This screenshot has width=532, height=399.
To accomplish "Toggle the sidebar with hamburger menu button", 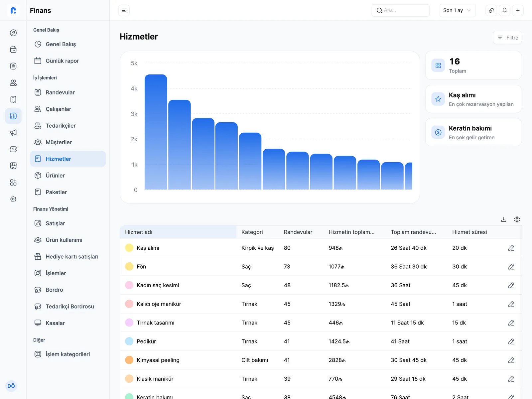I will tap(124, 10).
